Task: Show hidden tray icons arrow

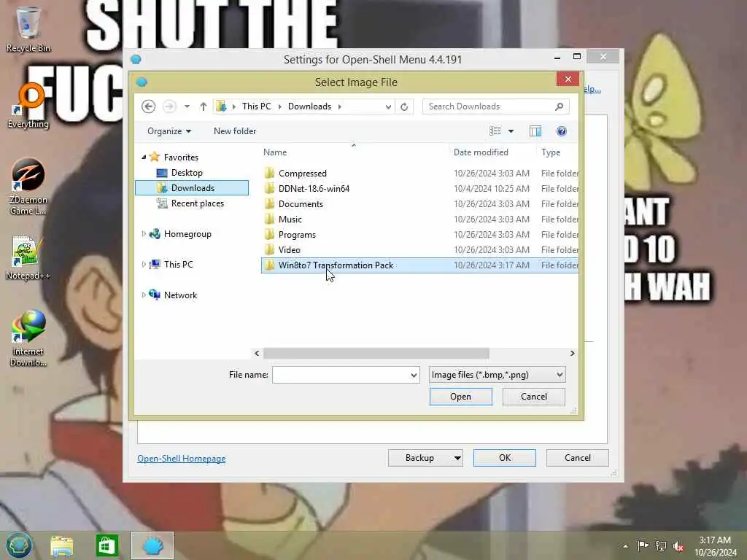Action: coord(625,546)
